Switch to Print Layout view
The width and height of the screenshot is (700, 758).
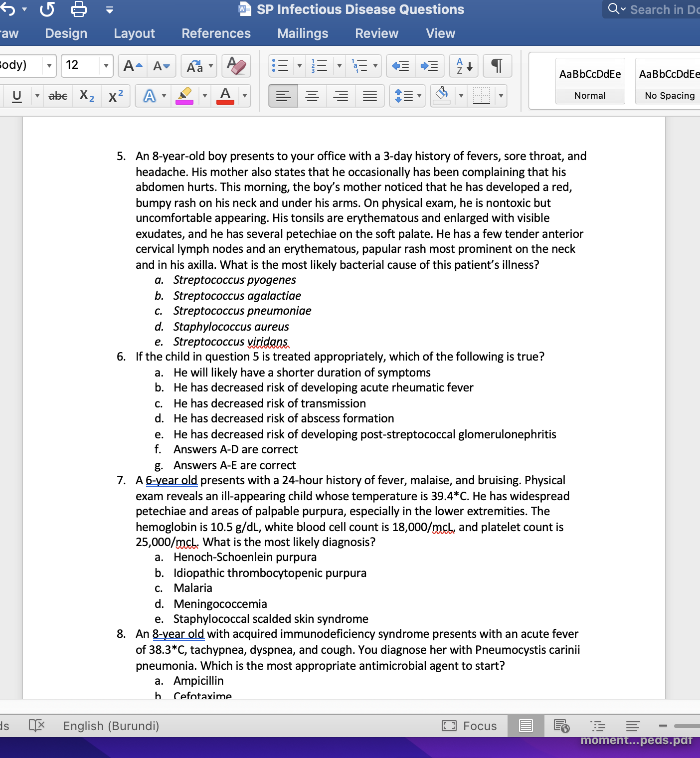click(526, 726)
